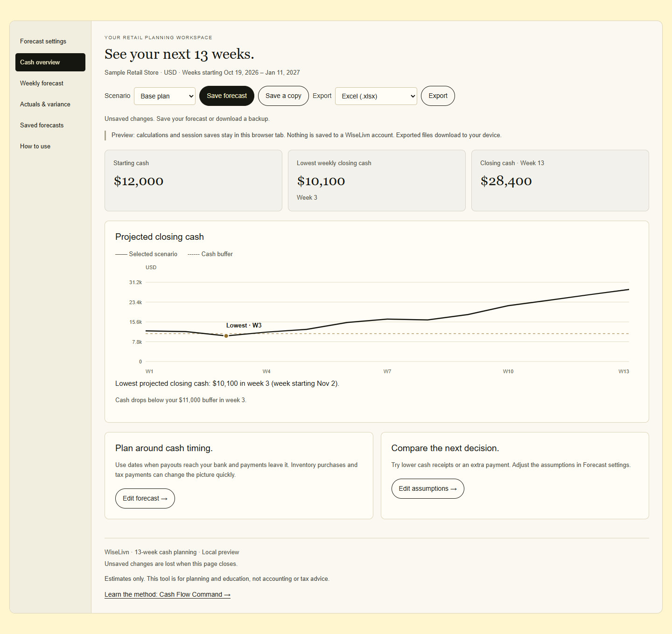This screenshot has width=672, height=634.
Task: Click the Lowest W3 point on the chart
Action: point(226,336)
